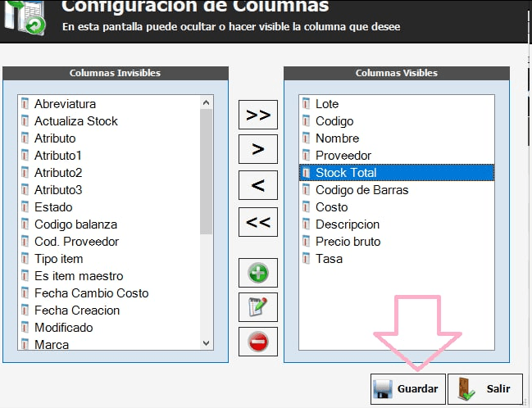This screenshot has width=532, height=408.
Task: Select Tasa in visible columns list
Action: click(329, 259)
